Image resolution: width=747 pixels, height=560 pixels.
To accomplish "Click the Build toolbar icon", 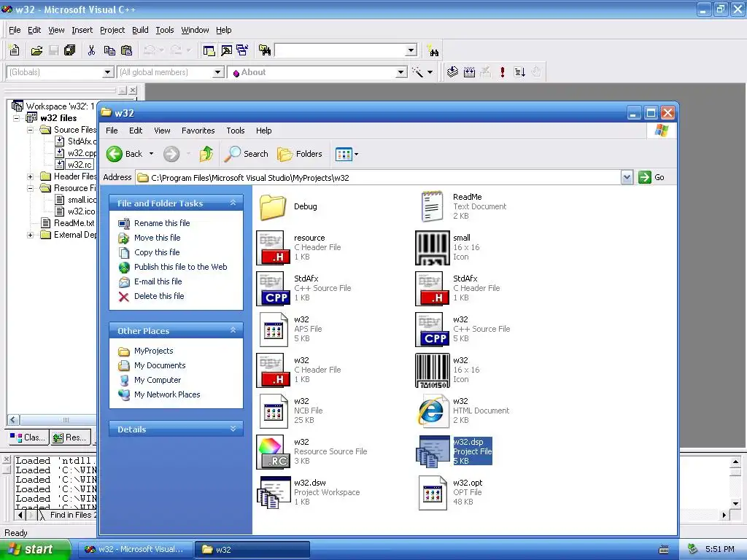I will [x=469, y=72].
